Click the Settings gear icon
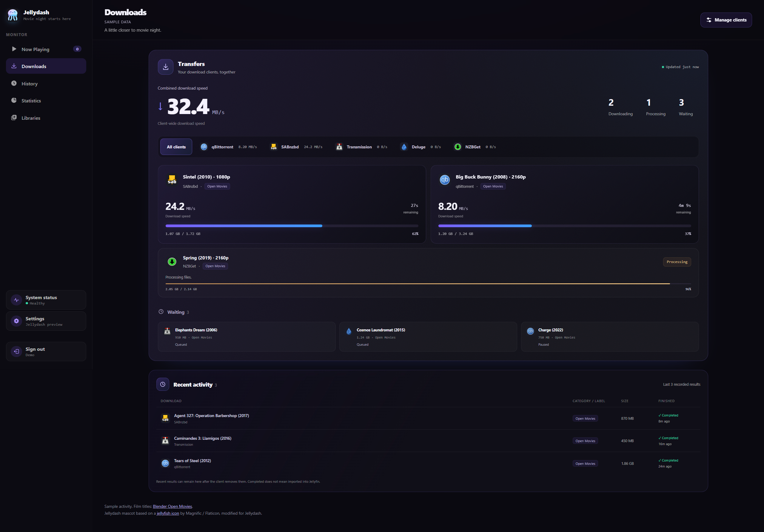 click(x=16, y=321)
